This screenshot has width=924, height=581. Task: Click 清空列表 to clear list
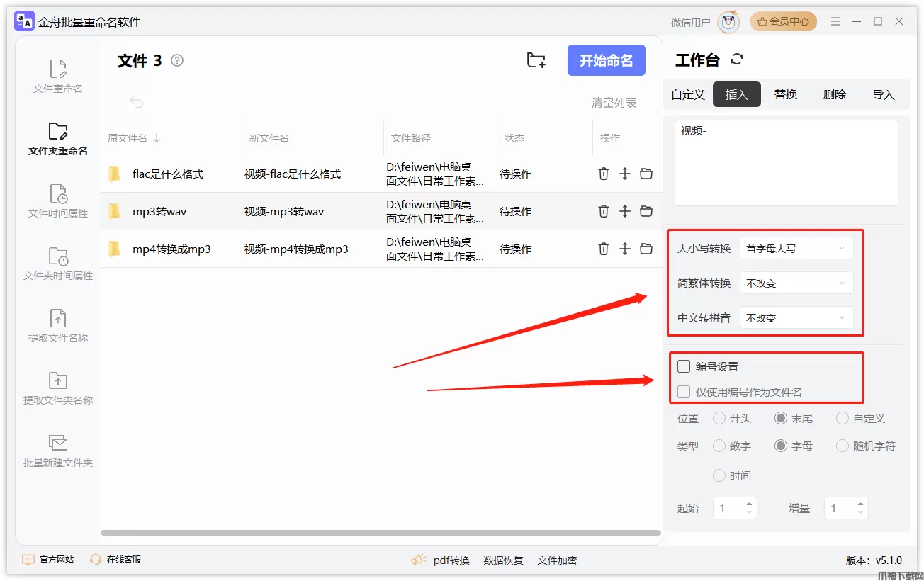pos(614,103)
